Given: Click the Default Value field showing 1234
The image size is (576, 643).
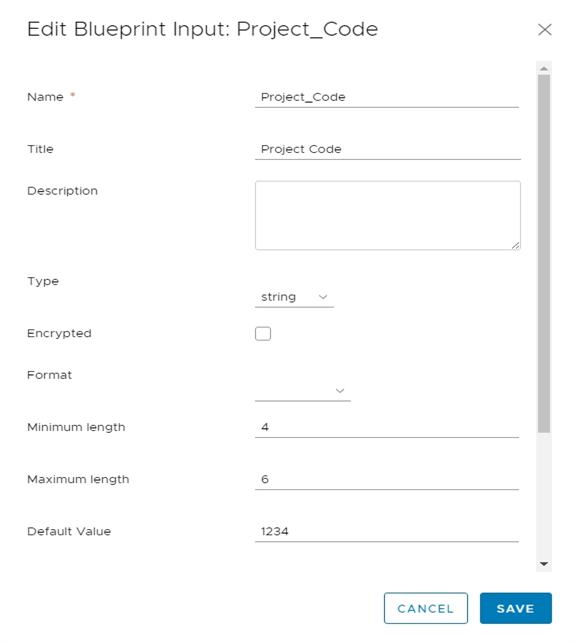Looking at the screenshot, I should [x=387, y=531].
